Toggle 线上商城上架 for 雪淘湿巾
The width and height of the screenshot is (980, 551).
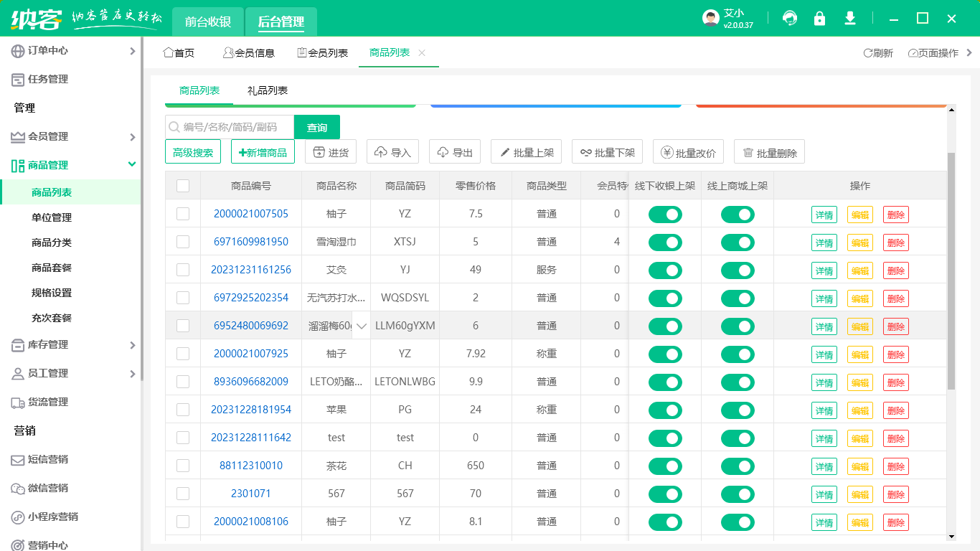pos(738,242)
